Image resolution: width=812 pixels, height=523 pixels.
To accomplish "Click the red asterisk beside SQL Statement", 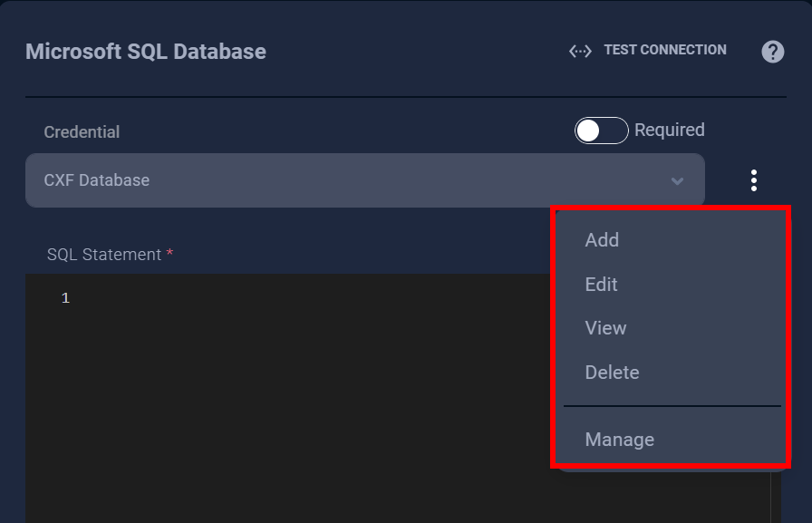I will (x=169, y=254).
